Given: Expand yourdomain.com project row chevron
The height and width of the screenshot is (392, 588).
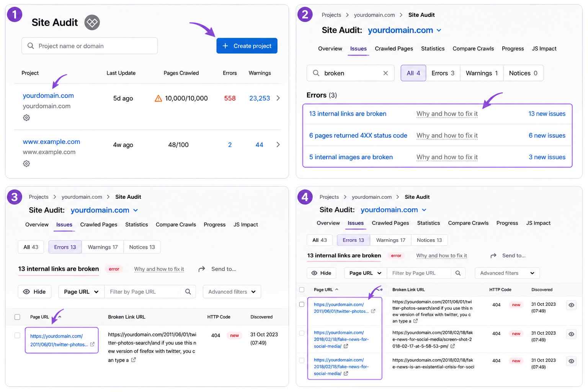Looking at the screenshot, I should point(278,98).
